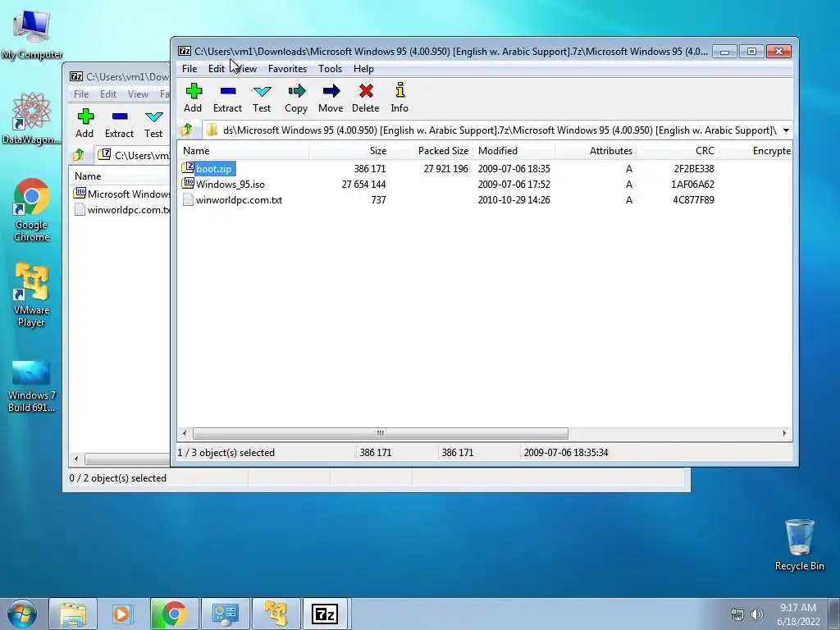Expand address bar path dropdown arrow
This screenshot has height=630, width=840.
point(786,130)
